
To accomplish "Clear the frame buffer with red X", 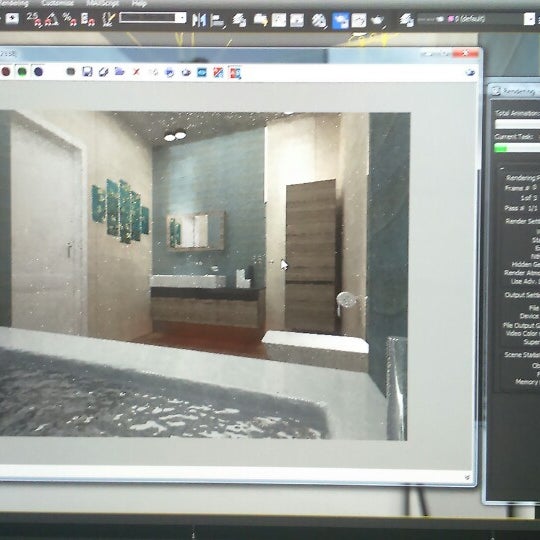I will 136,72.
